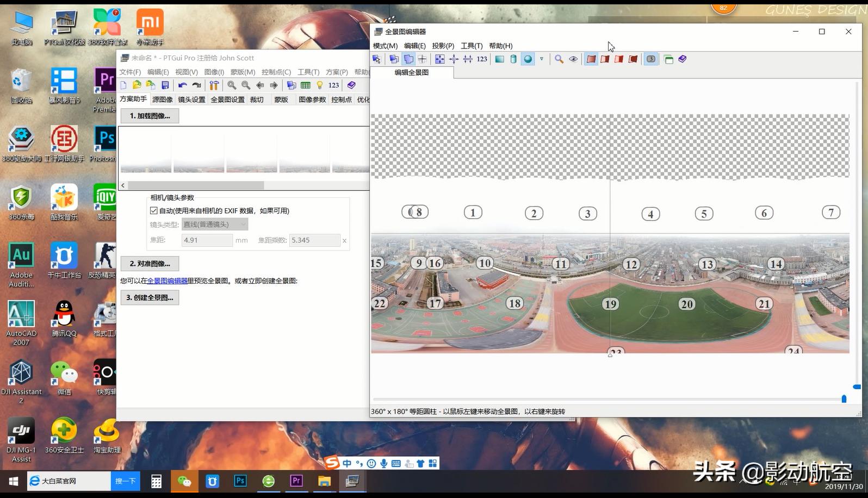Uncheck automatic EXIF data checkbox

click(x=154, y=210)
